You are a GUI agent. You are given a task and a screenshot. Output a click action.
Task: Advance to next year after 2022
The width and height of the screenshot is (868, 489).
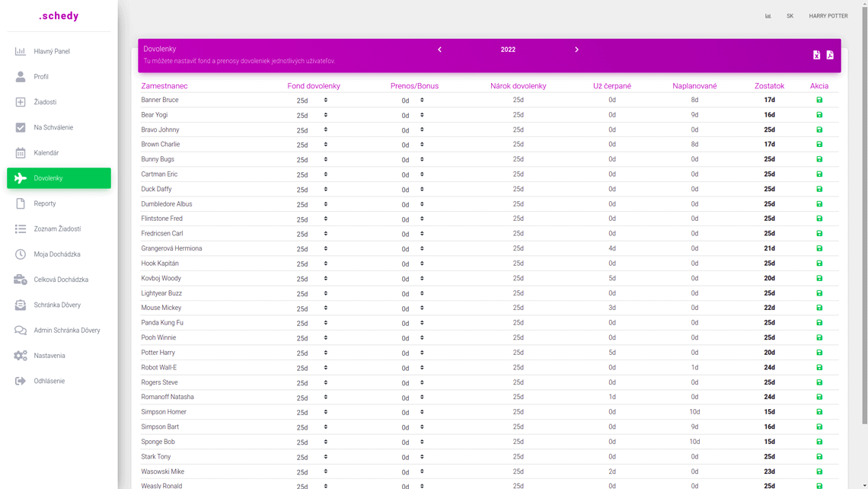tap(576, 50)
